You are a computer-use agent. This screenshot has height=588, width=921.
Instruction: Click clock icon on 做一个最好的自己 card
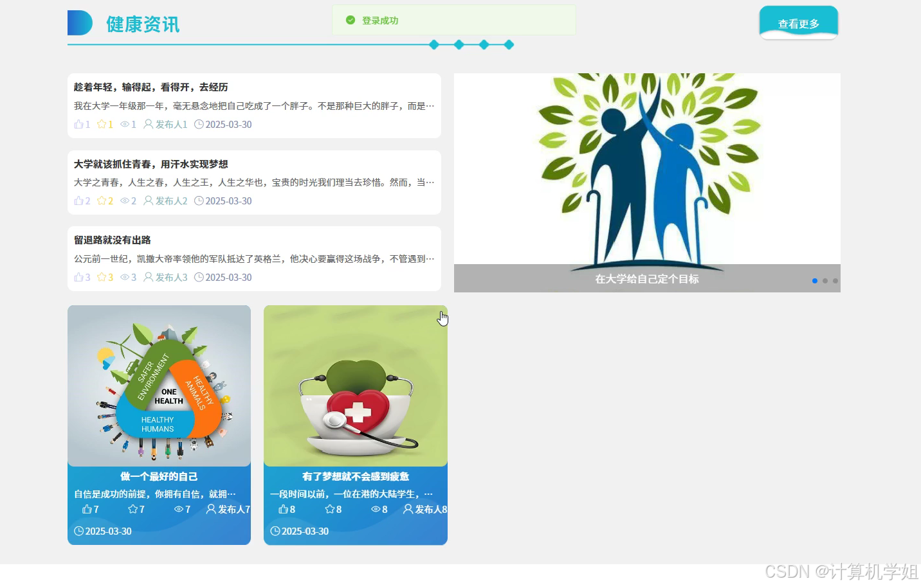click(79, 531)
